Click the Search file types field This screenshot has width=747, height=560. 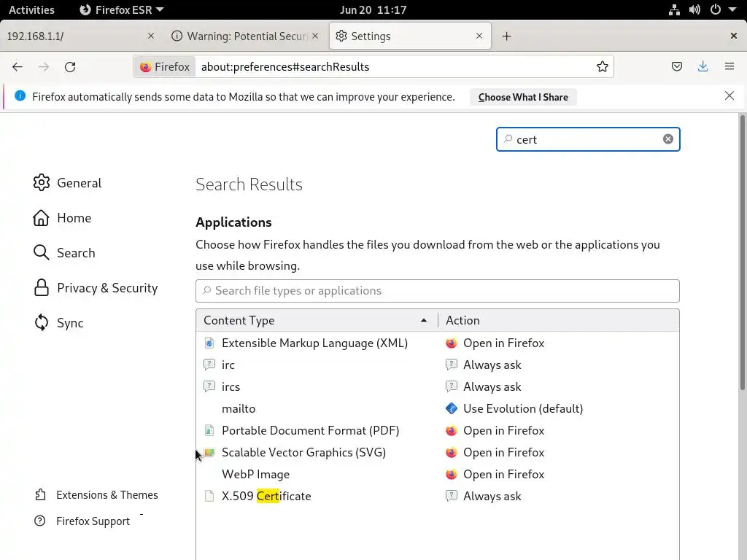click(438, 291)
